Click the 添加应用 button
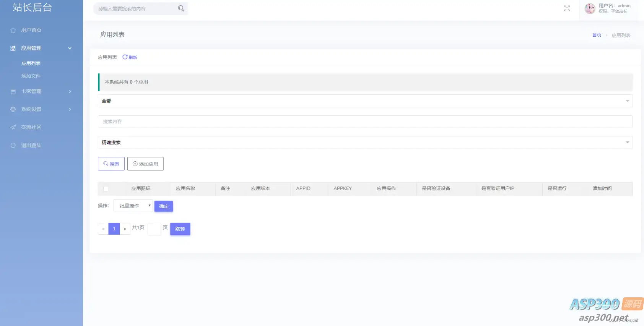This screenshot has height=326, width=644. coord(145,164)
